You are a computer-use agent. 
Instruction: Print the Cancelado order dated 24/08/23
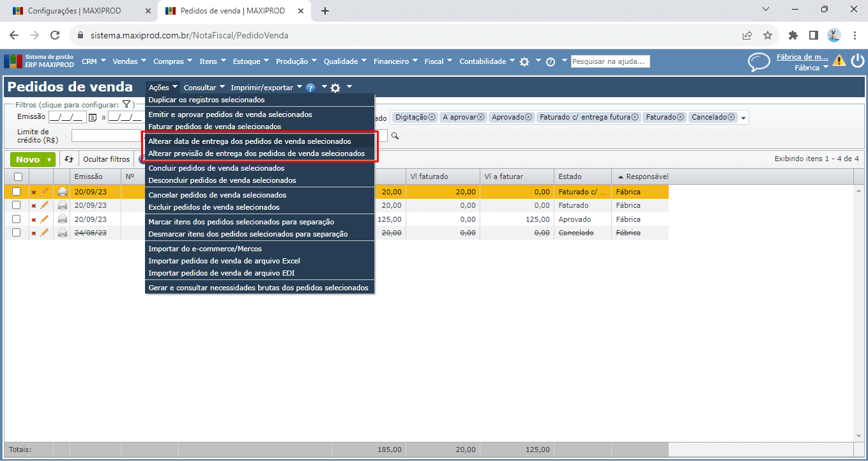[x=63, y=233]
